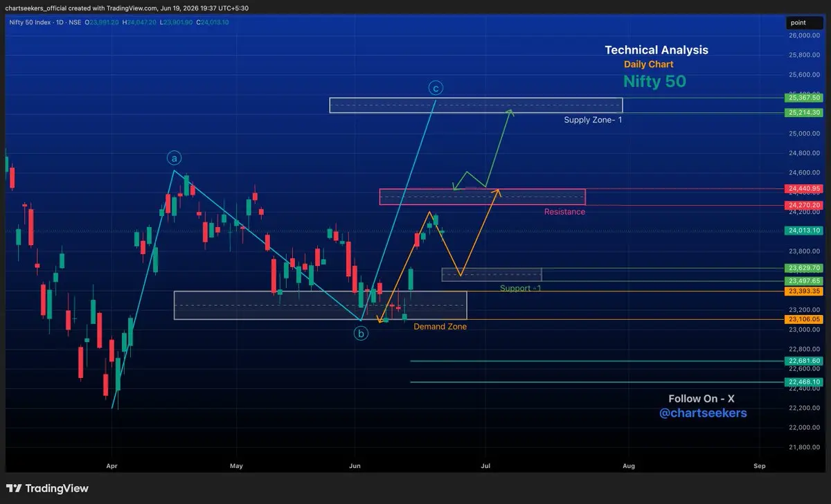Click the 24,800.00 price axis label
Viewport: 831px width, 504px height.
804,152
